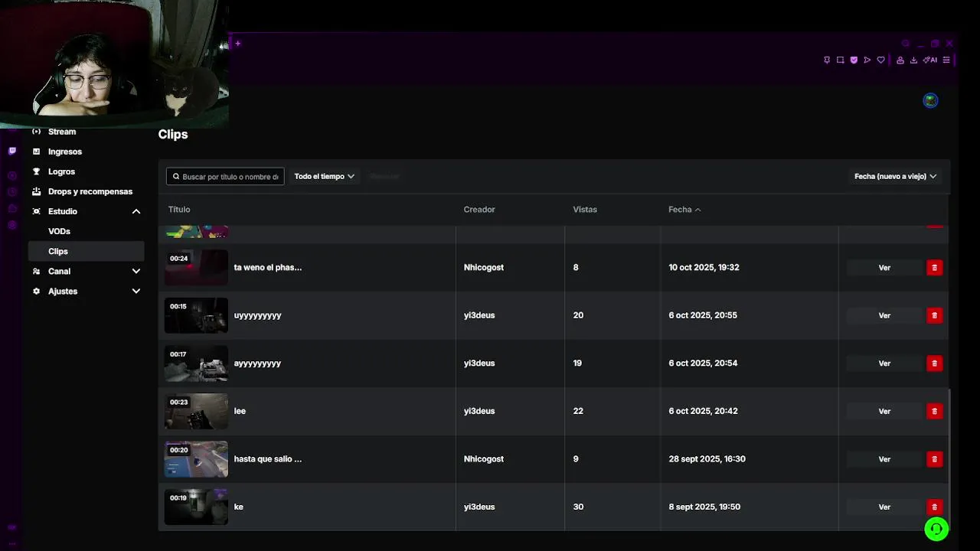The image size is (980, 551).
Task: Delete the "ke" clip with trash icon
Action: tap(934, 507)
